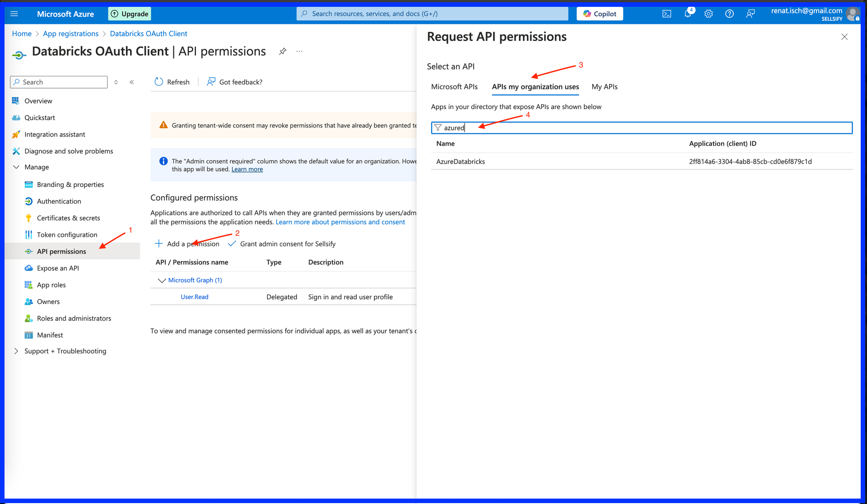Screen dimensions: 867x504
Task: Switch to My APIs tab
Action: [x=604, y=87]
